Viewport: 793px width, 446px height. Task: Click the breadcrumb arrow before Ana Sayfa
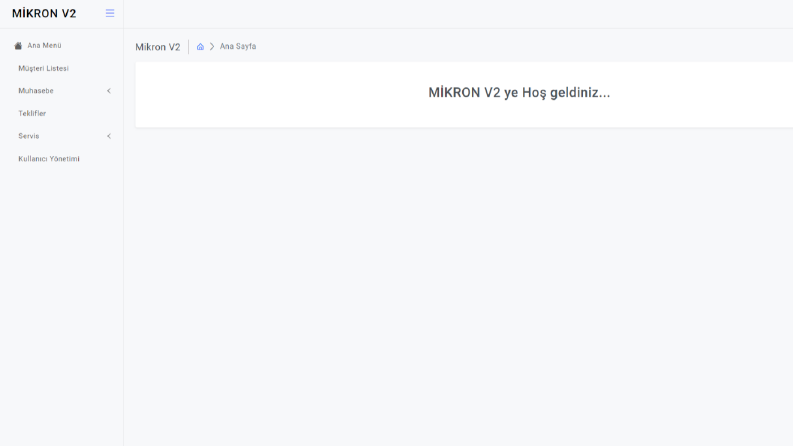tap(212, 47)
